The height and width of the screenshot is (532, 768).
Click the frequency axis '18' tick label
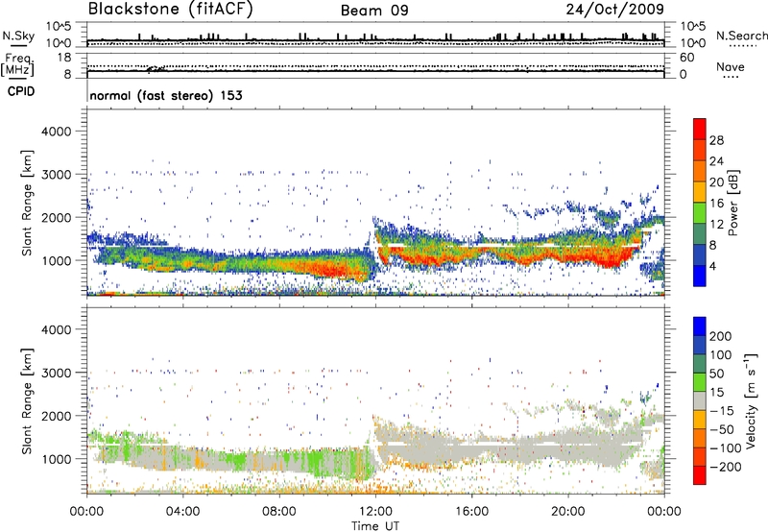point(64,58)
